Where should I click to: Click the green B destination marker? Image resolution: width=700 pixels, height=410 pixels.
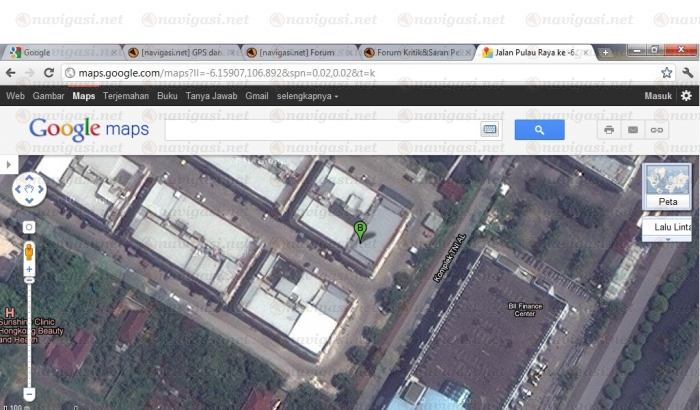pyautogui.click(x=360, y=231)
